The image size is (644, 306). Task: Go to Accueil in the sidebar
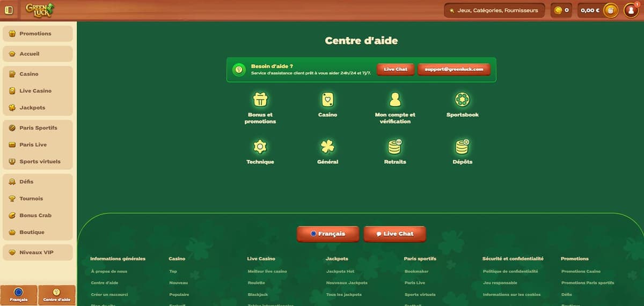38,54
